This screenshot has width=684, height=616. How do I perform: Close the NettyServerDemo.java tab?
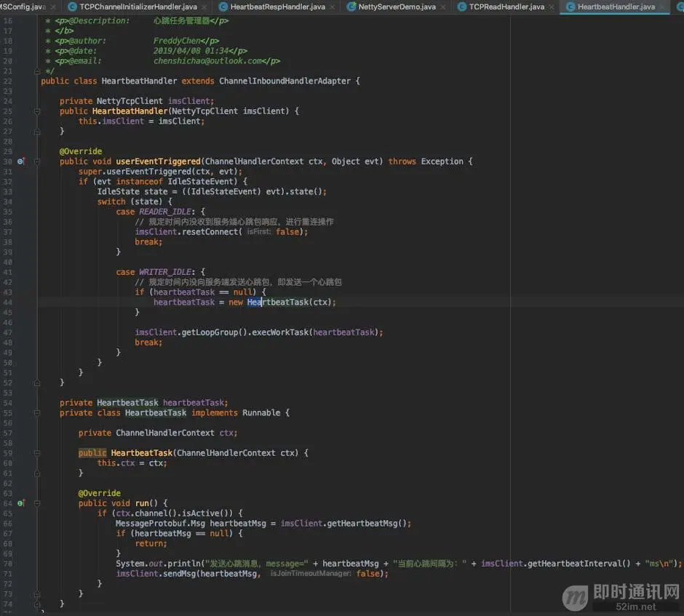pyautogui.click(x=442, y=7)
